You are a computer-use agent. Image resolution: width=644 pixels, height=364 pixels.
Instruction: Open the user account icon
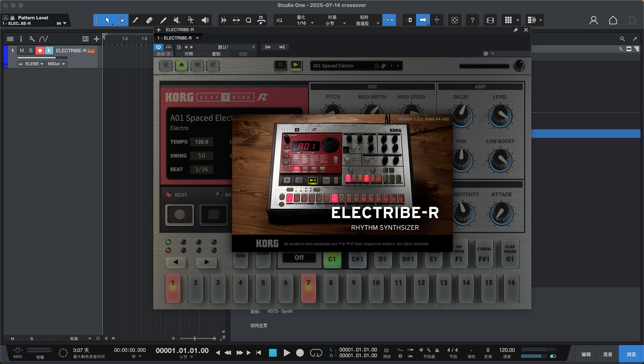593,20
